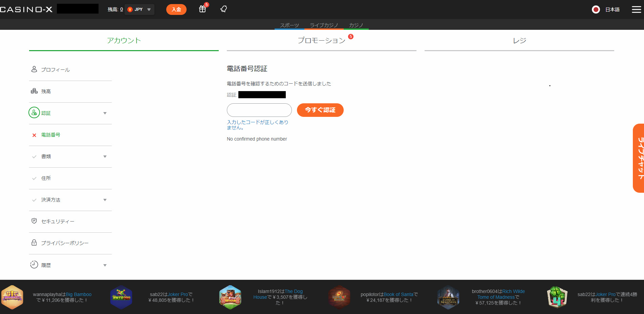Click the notification bell icon
This screenshot has height=314, width=644.
(223, 9)
